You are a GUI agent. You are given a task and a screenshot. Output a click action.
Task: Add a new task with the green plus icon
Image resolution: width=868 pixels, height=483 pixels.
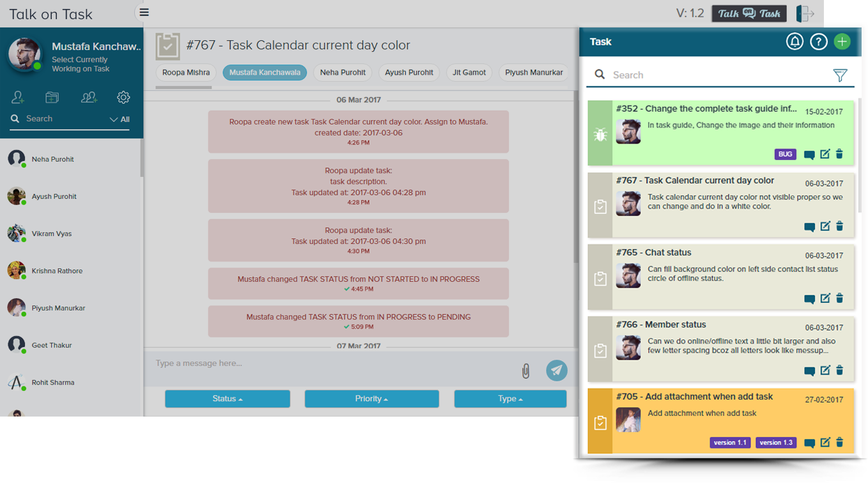[x=842, y=41]
